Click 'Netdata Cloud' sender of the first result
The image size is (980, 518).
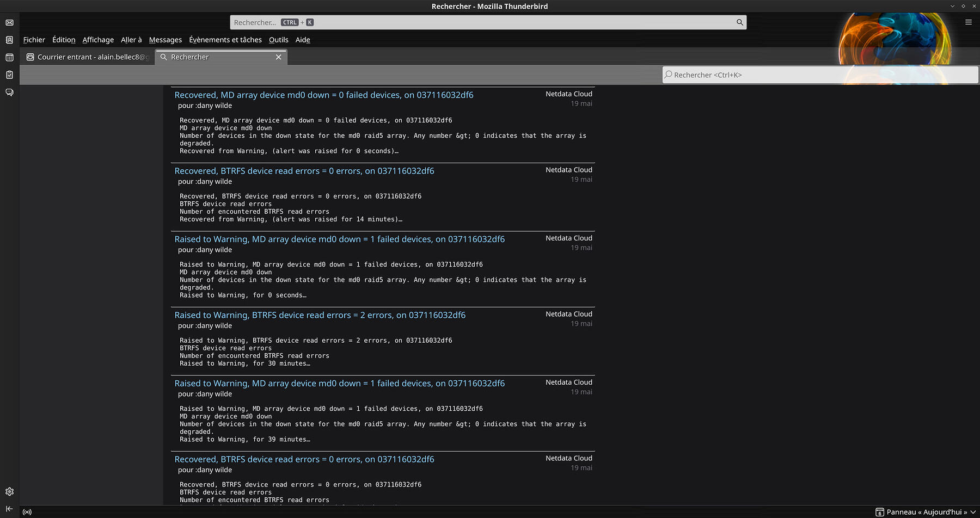click(x=569, y=94)
